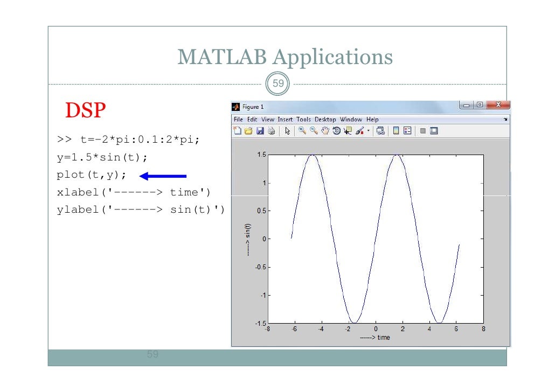
Task: Click the Show Plot Tools and Dock icon
Action: coord(434,131)
